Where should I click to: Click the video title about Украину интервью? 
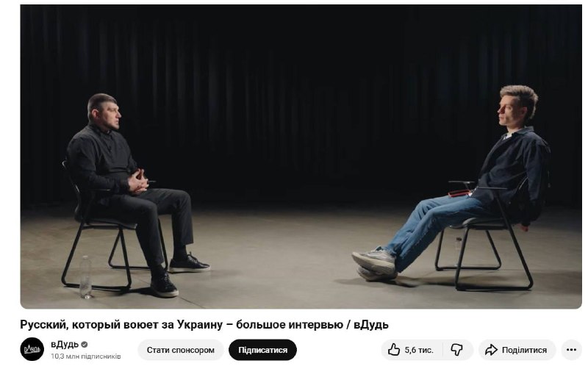204,324
